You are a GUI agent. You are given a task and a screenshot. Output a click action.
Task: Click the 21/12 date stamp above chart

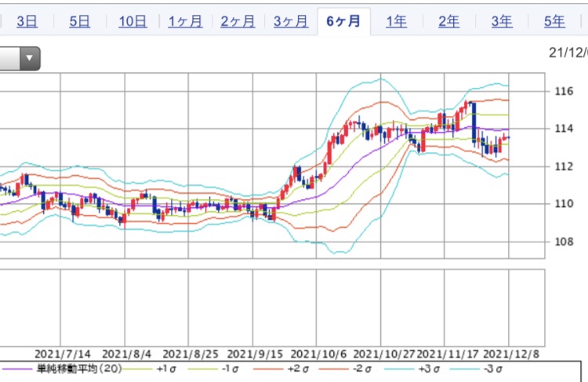568,53
